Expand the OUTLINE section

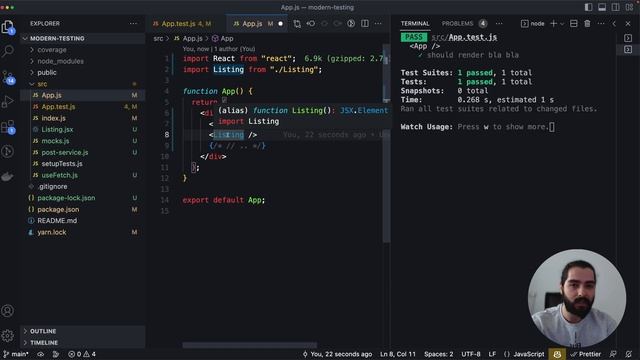(83, 331)
